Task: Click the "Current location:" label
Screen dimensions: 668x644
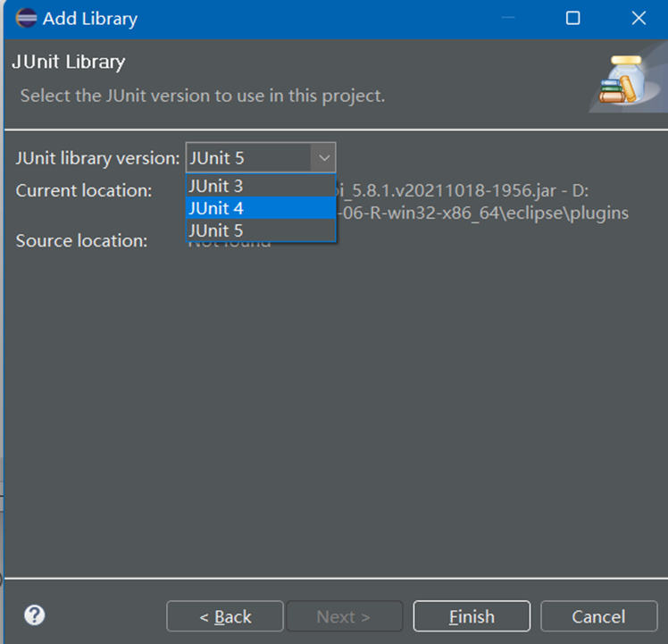Action: [84, 190]
